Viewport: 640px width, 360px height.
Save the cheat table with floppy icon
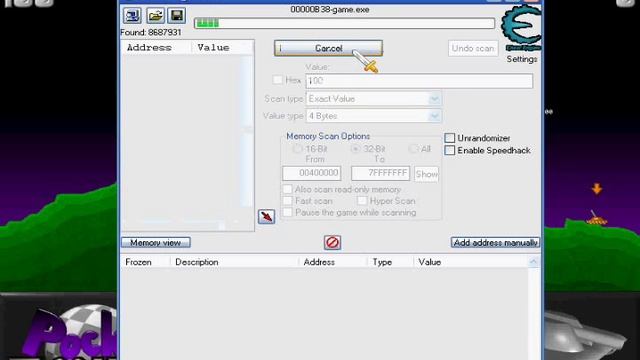(177, 16)
